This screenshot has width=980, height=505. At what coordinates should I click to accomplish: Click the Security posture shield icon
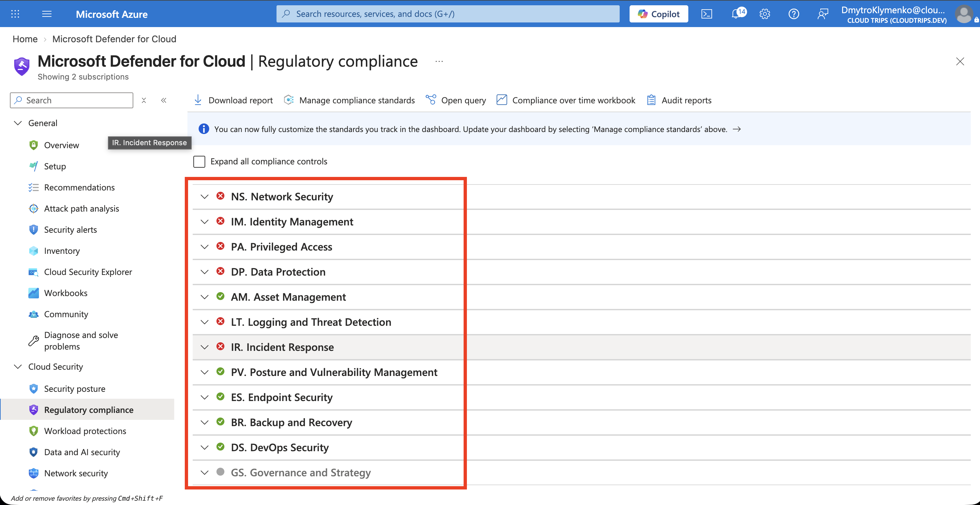[33, 388]
